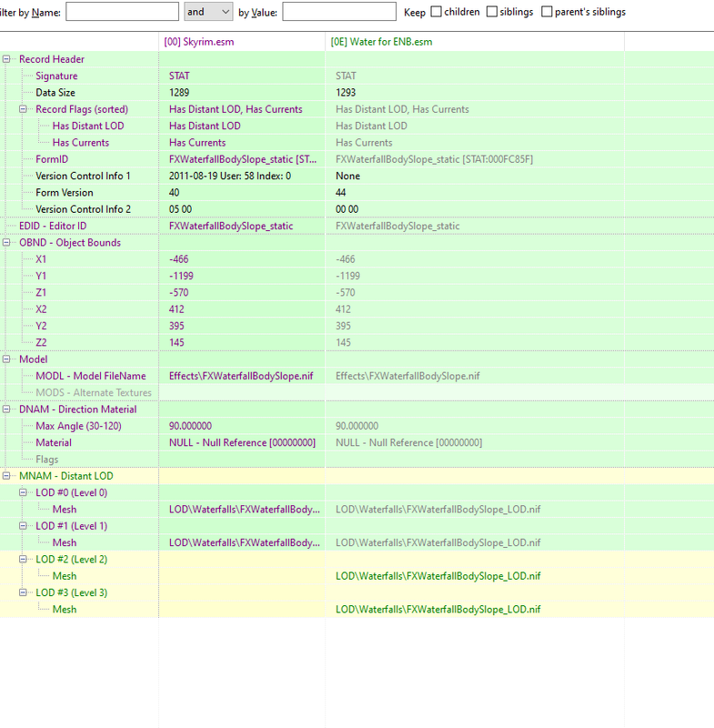Select the Version Control Info 1 row
The height and width of the screenshot is (728, 714).
(x=83, y=176)
